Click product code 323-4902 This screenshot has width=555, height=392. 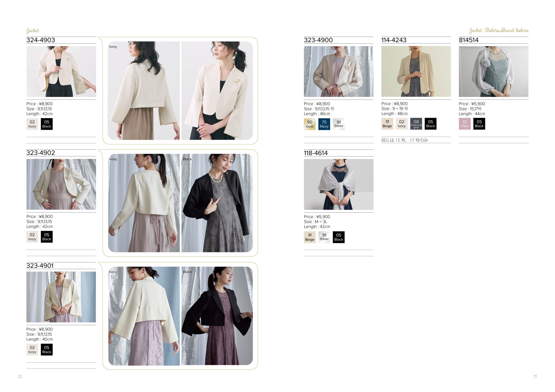pos(41,153)
